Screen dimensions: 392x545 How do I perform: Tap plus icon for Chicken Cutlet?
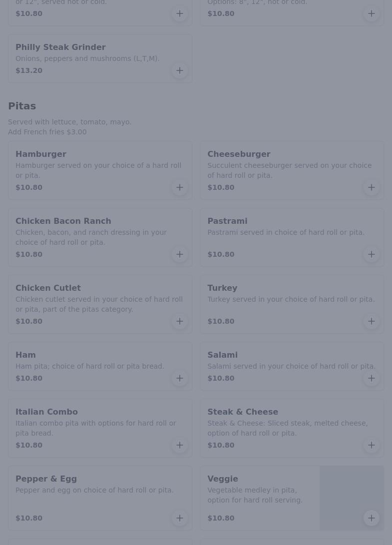click(180, 321)
